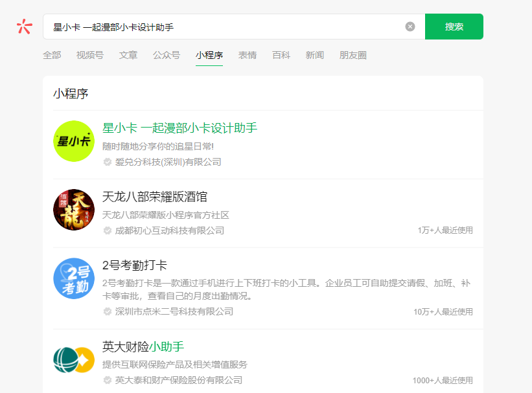The image size is (532, 393).
Task: Open the 2号考勤打卡 result title
Action: click(135, 265)
